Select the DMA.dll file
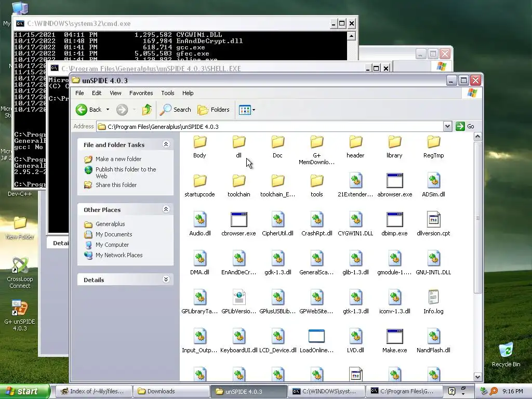Screen dimensions: 532x399 199,263
